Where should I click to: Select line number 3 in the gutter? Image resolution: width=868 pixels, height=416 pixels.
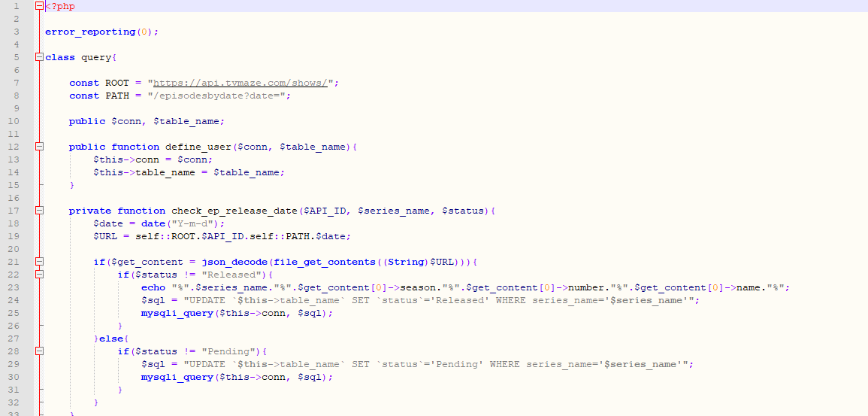coord(16,32)
